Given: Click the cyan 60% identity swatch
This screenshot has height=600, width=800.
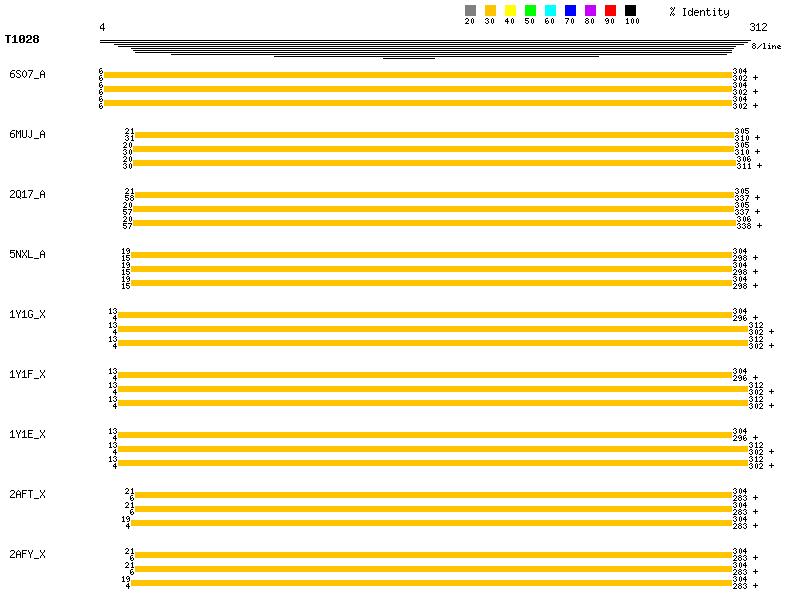Looking at the screenshot, I should pyautogui.click(x=550, y=10).
